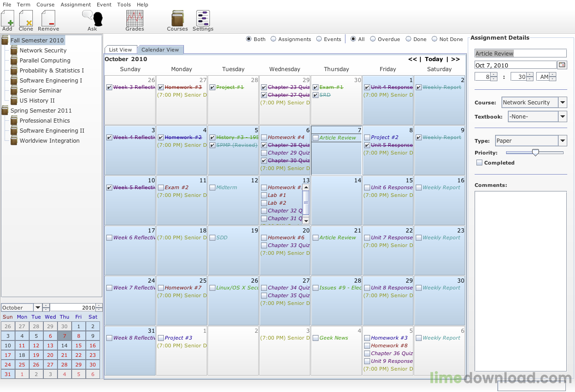575x392 pixels.
Task: Click the Clone toolbar icon
Action: click(26, 18)
